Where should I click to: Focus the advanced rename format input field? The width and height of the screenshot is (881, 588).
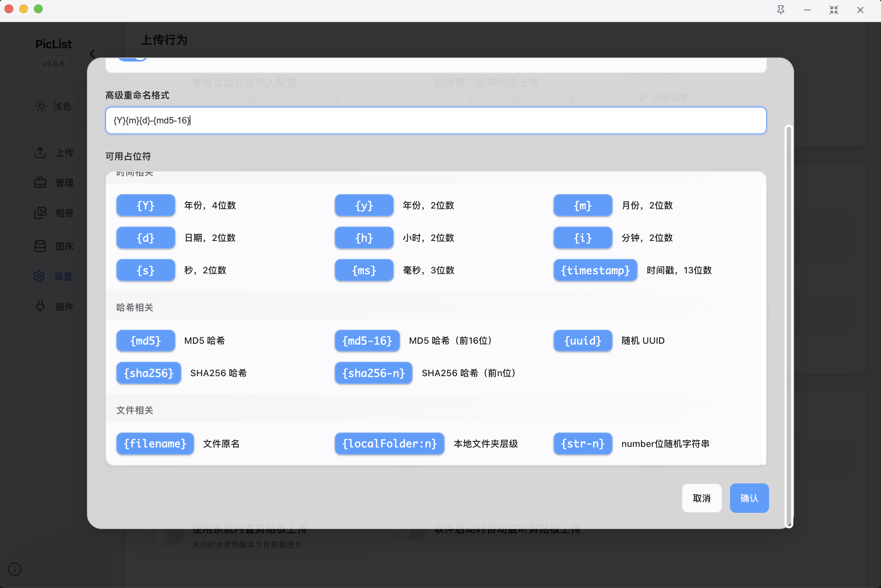(x=436, y=120)
